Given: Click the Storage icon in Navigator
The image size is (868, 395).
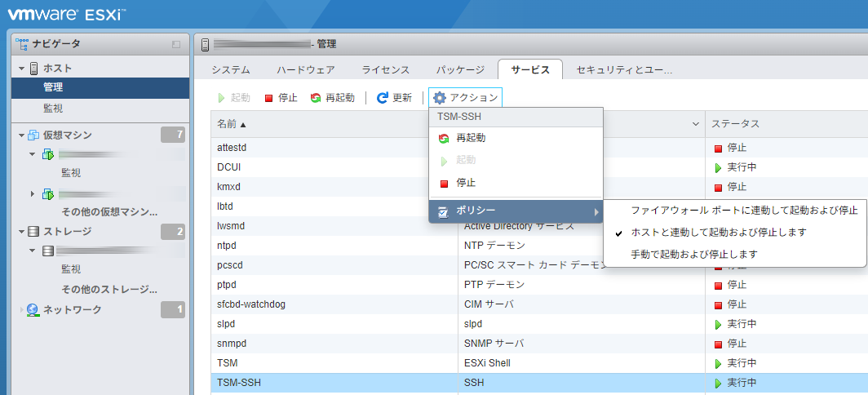Looking at the screenshot, I should point(33,232).
